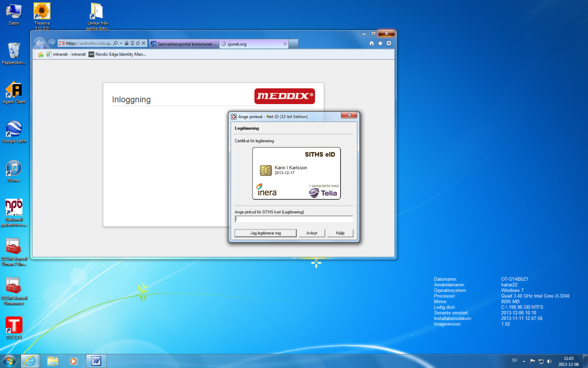Screen dimensions: 588x368
Task: Open the Windows Media Player taskbar icon
Action: pos(74,361)
